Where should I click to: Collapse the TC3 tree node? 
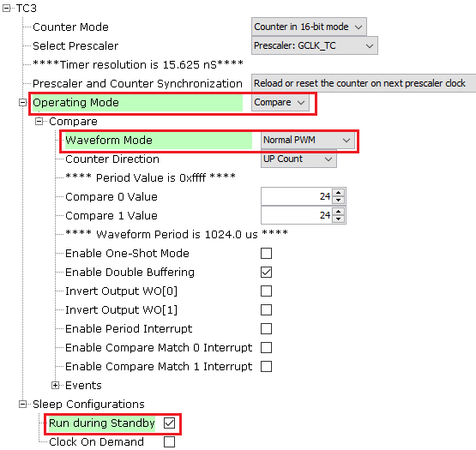(x=6, y=9)
